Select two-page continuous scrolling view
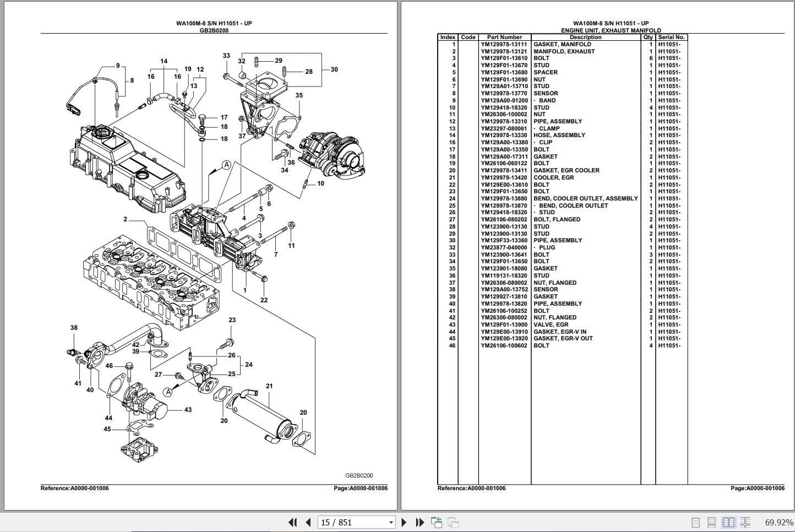Screen dimensions: 795x532 (745, 522)
